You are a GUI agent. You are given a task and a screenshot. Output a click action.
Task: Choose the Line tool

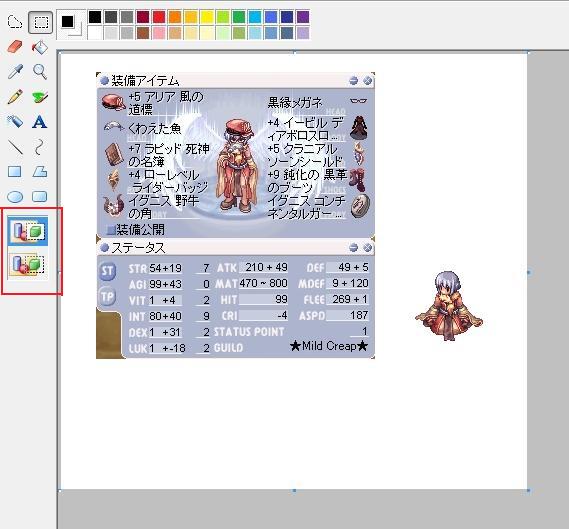(x=15, y=147)
